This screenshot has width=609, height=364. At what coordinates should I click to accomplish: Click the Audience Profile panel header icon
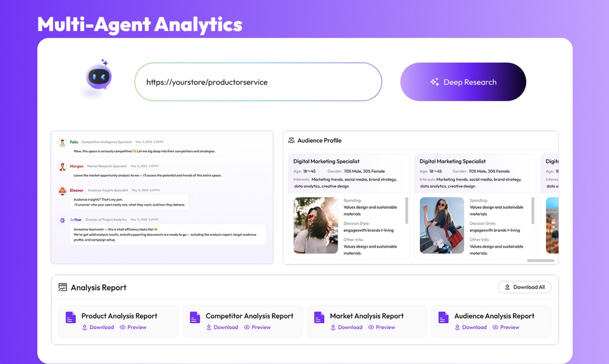pos(292,140)
